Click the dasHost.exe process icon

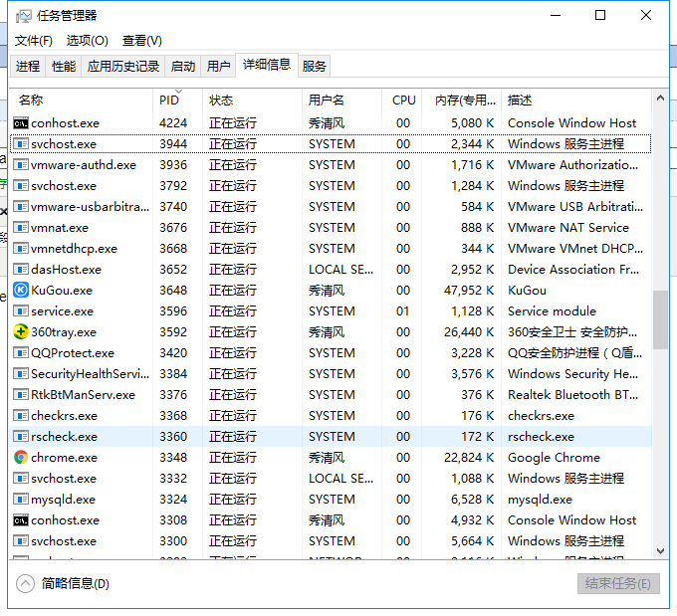coord(21,270)
